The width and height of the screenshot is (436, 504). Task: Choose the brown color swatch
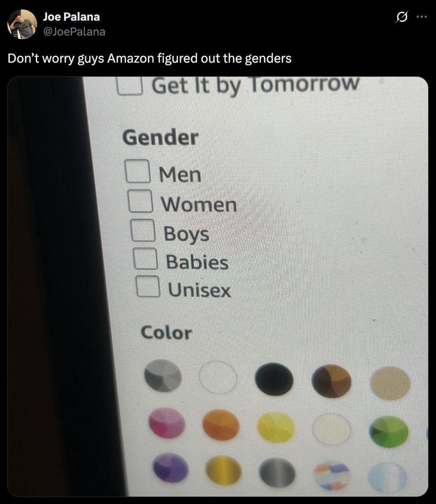click(332, 380)
